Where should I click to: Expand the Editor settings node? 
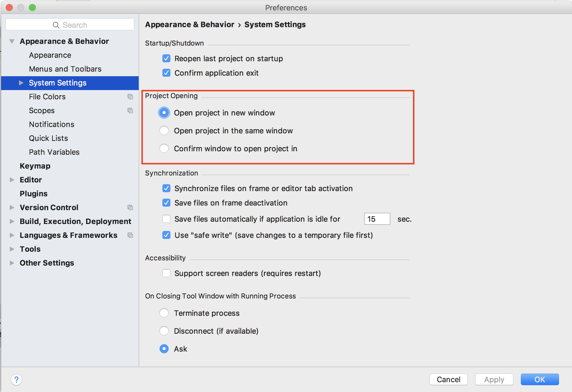tap(12, 180)
